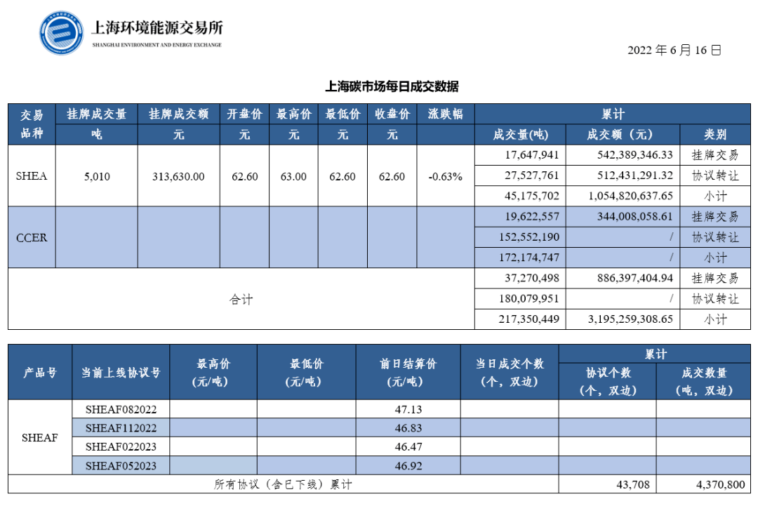Click the 上海碳市场每日成交数据 title
The width and height of the screenshot is (758, 532).
point(393,85)
